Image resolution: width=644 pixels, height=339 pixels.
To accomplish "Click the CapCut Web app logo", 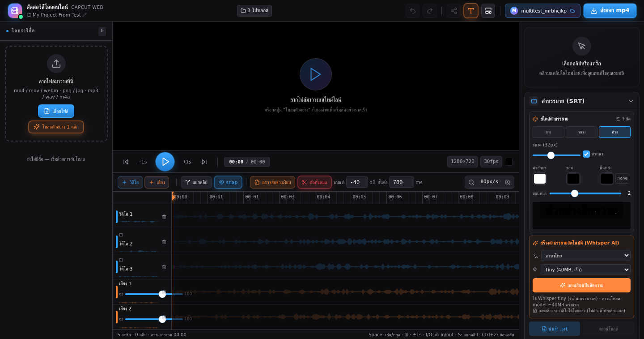I will click(15, 11).
